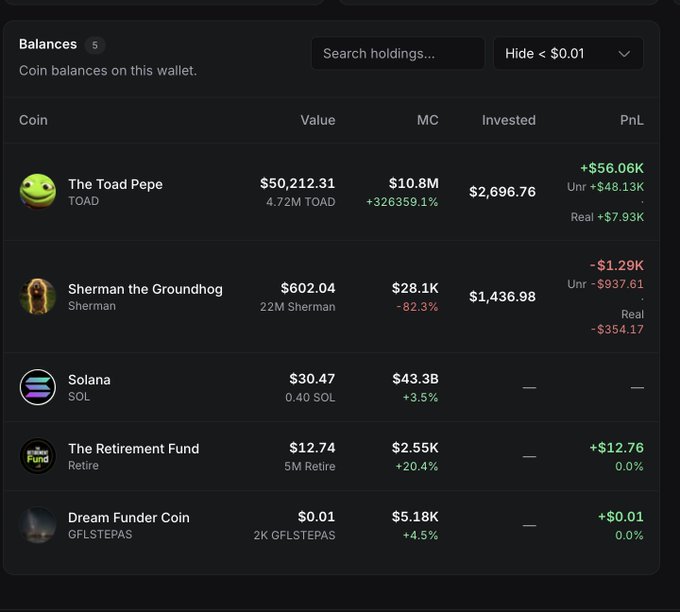
Task: Open the Solana coin name
Action: click(89, 380)
